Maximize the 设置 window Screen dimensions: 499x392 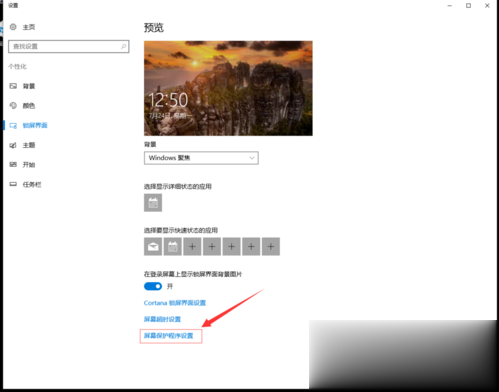[x=468, y=6]
